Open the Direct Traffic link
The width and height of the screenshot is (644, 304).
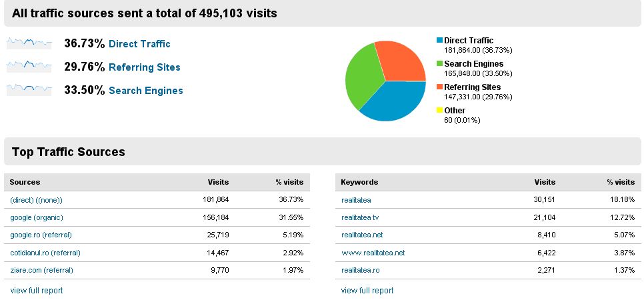pos(139,44)
